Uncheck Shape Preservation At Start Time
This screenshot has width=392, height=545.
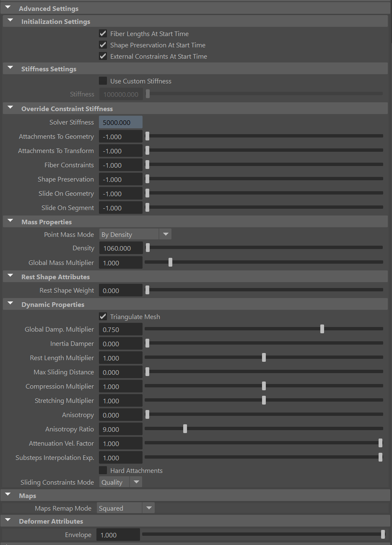pos(103,45)
